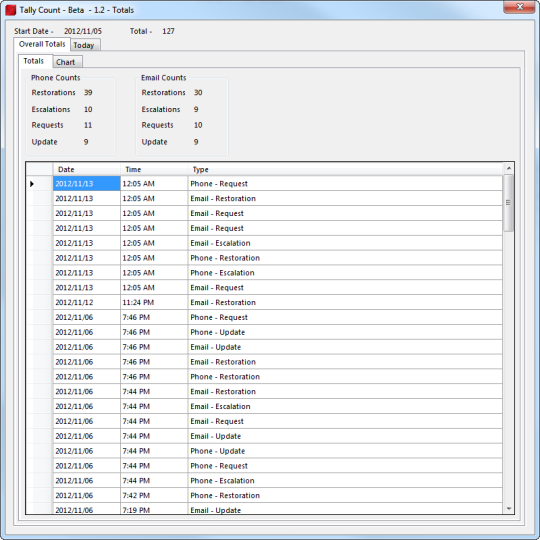The image size is (540, 540).
Task: Close the Tally Count window
Action: [x=519, y=7]
